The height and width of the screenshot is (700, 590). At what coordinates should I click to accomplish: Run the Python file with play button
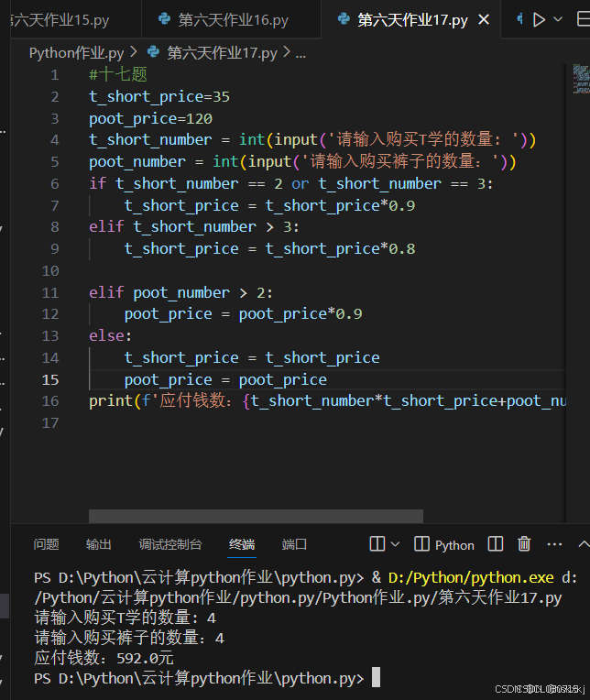[539, 19]
